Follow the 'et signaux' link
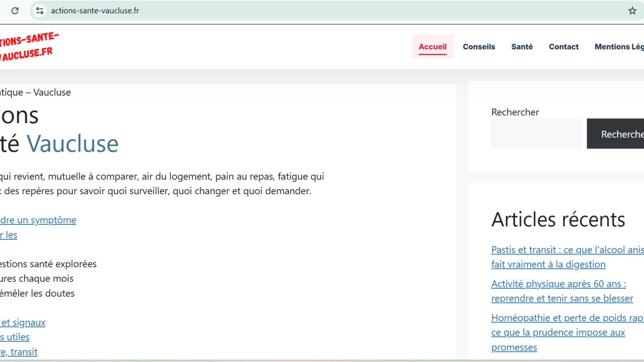 click(x=23, y=322)
